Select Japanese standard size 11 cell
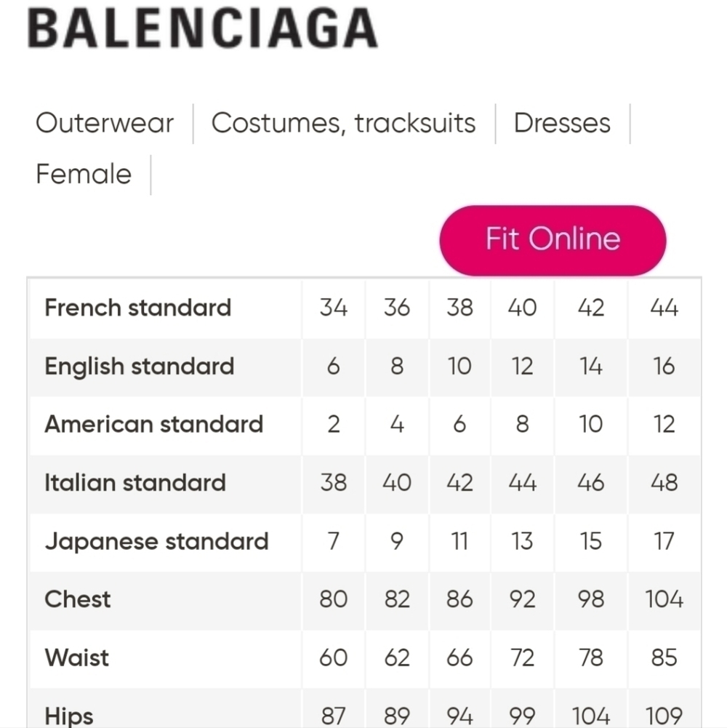This screenshot has width=727, height=728. [x=459, y=541]
